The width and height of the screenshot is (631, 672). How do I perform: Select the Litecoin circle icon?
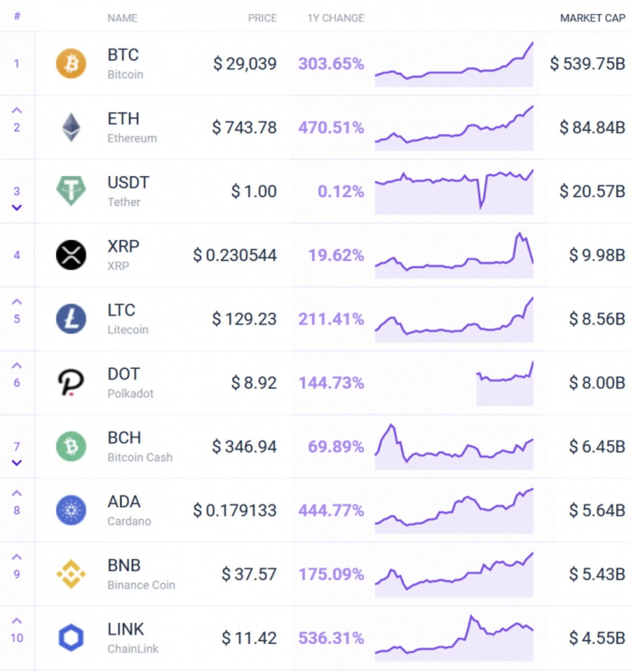[x=71, y=319]
